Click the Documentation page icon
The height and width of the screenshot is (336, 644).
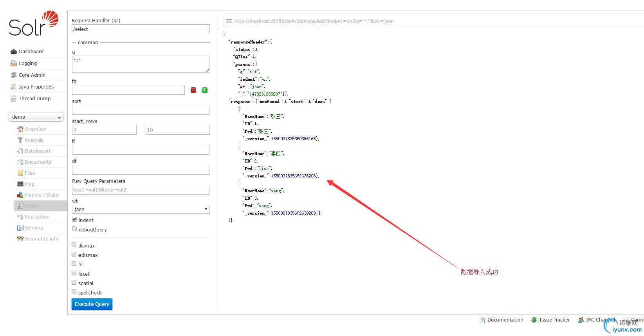(482, 320)
